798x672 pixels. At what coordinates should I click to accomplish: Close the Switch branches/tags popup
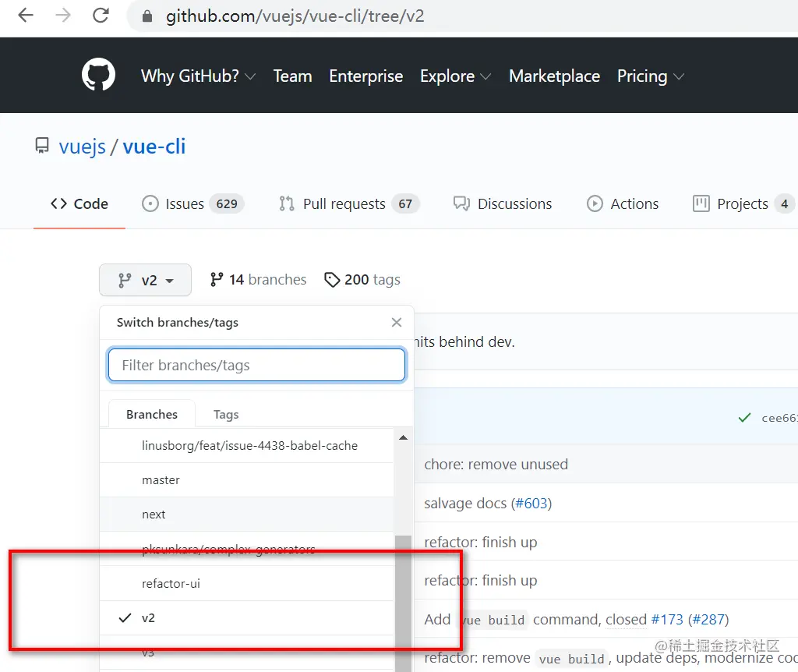[397, 322]
